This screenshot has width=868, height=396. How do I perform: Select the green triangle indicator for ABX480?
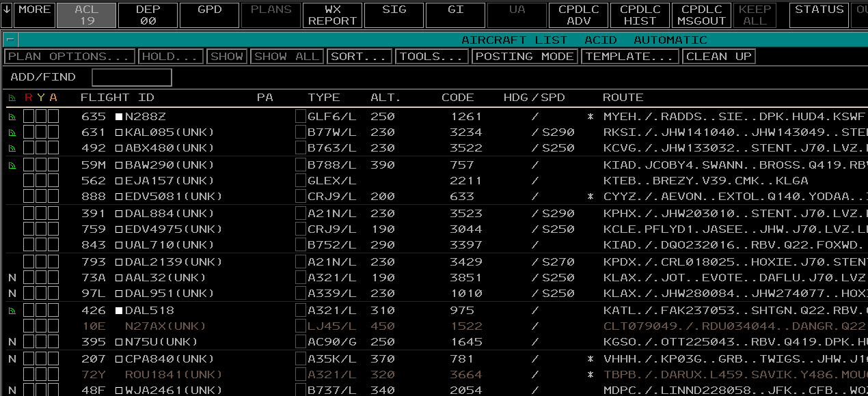12,148
